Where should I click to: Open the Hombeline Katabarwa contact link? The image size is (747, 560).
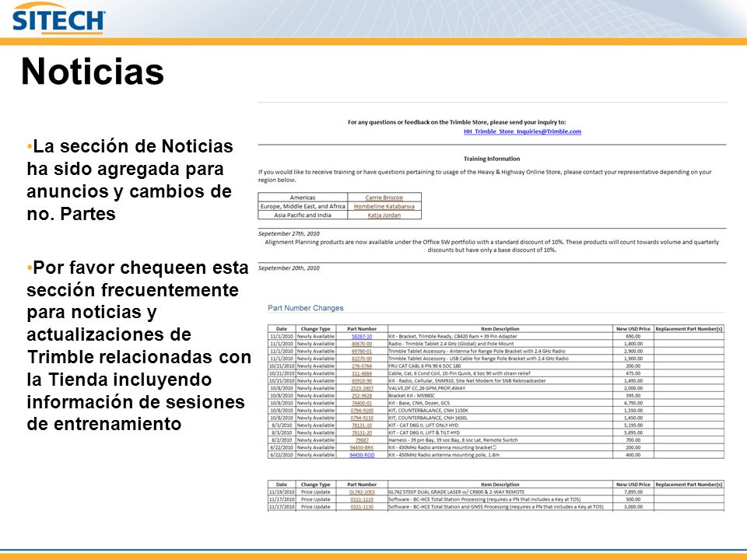tap(384, 206)
